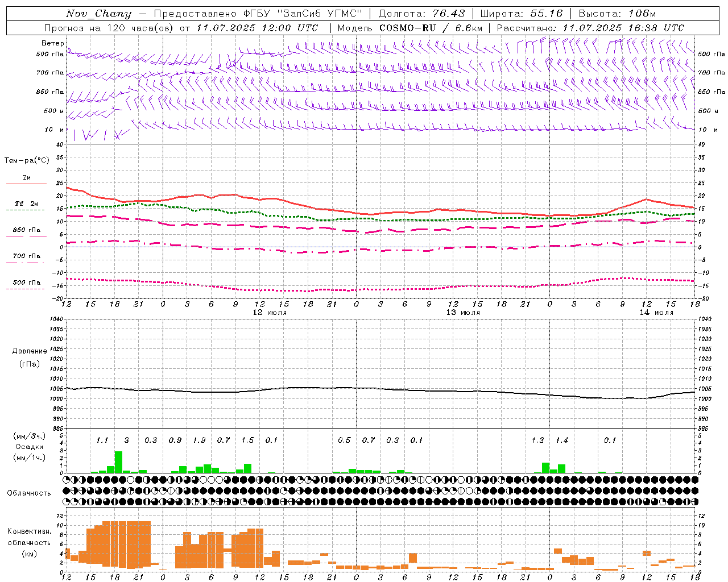Click the tallest green precipitation bar

click(118, 462)
